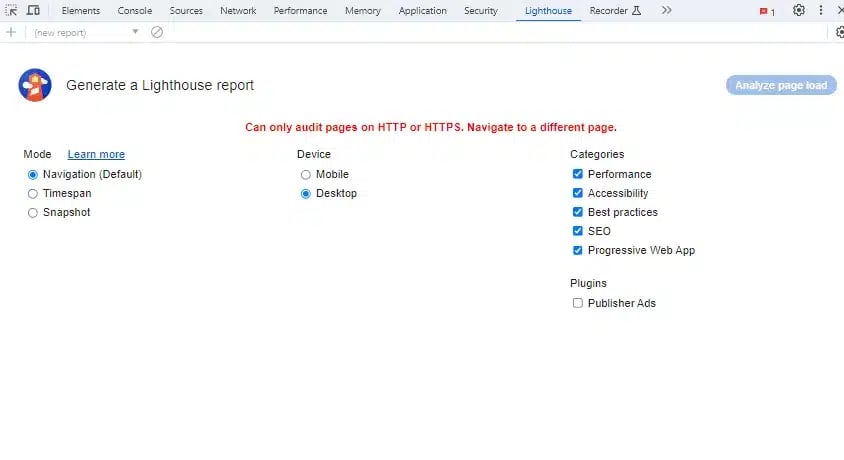Viewport: 844px width, 460px height.
Task: Go to the Performance tab
Action: pyautogui.click(x=300, y=11)
